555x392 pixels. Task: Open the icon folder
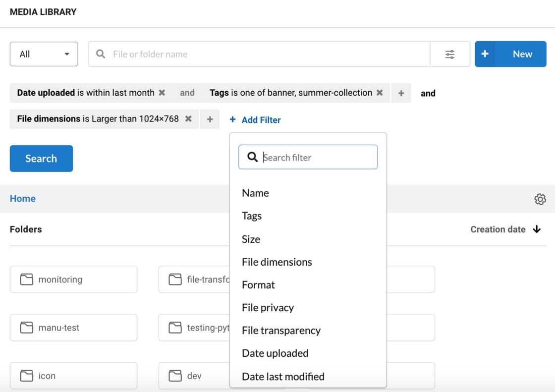pos(74,376)
